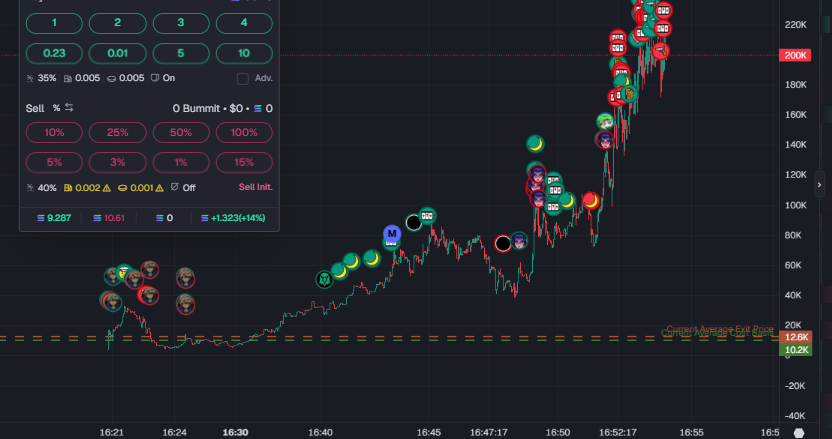832x439 pixels.
Task: Click the red 200K price label
Action: click(x=795, y=55)
